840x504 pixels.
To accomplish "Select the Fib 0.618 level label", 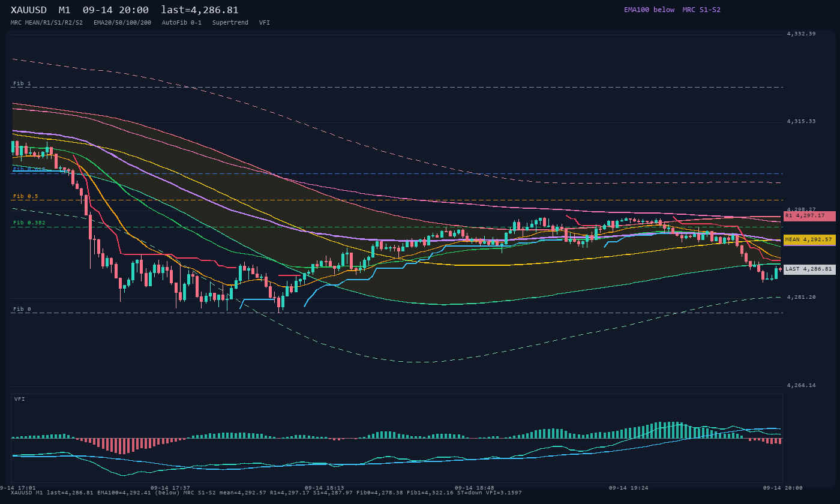I will click(x=29, y=169).
